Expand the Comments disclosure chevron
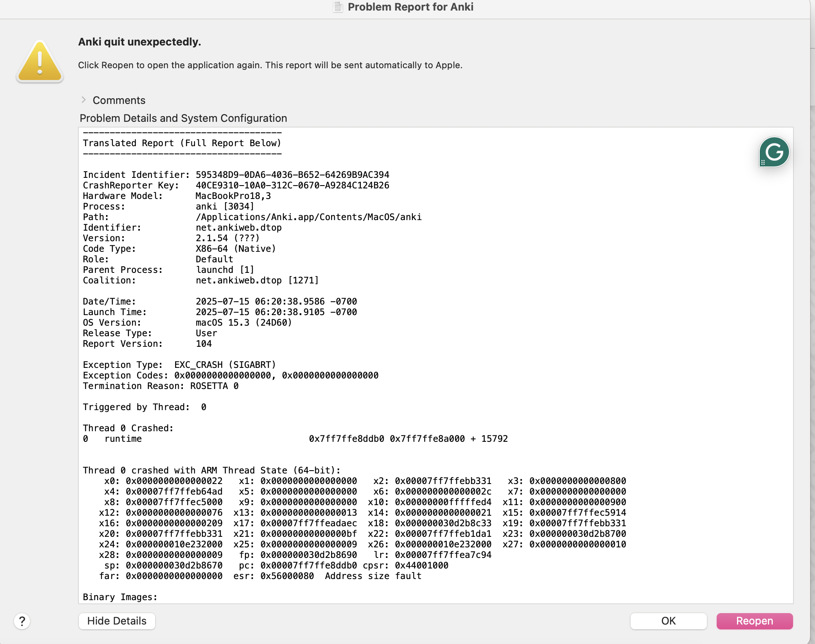 [83, 100]
